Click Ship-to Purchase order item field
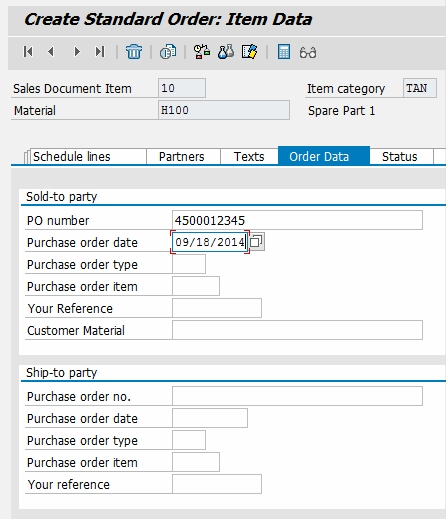The image size is (446, 519). pos(196,462)
